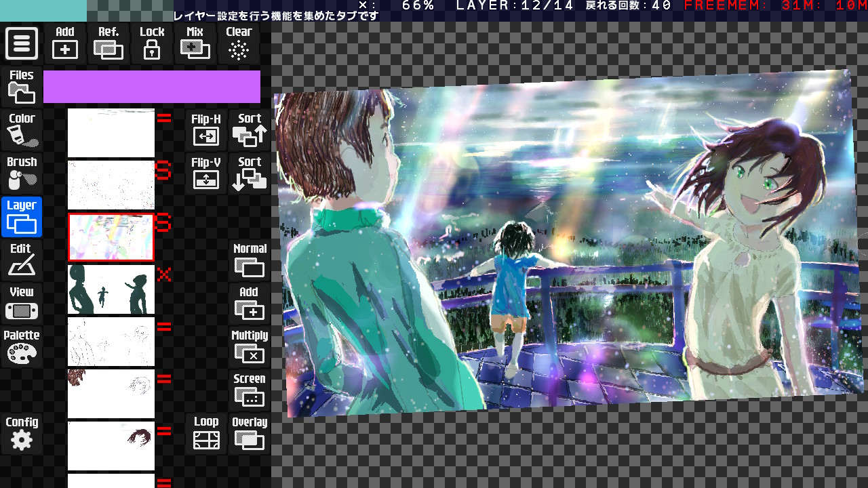Select the dark silhouettes layer thumbnail
Viewport: 868px width, 488px height.
pos(111,289)
